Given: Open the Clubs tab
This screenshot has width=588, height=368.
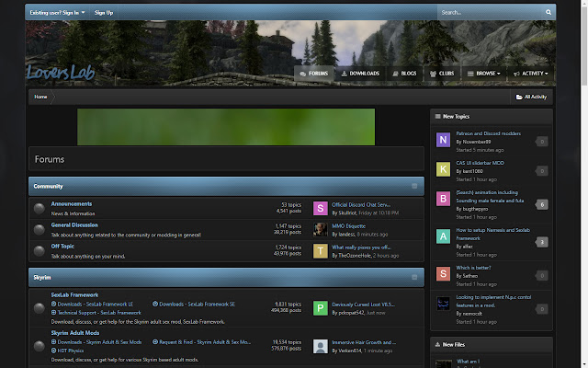Looking at the screenshot, I should point(442,74).
